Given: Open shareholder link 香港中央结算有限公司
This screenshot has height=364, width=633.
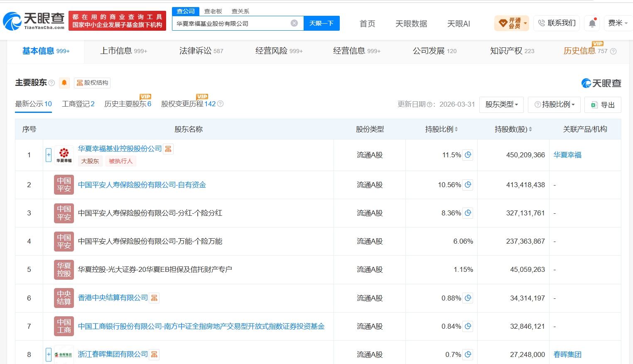Looking at the screenshot, I should pos(113,298).
